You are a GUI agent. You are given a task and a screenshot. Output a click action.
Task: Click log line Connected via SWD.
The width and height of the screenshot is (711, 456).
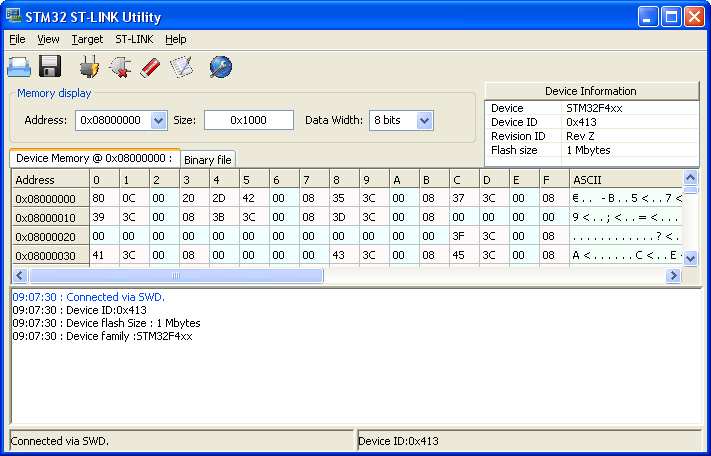88,297
